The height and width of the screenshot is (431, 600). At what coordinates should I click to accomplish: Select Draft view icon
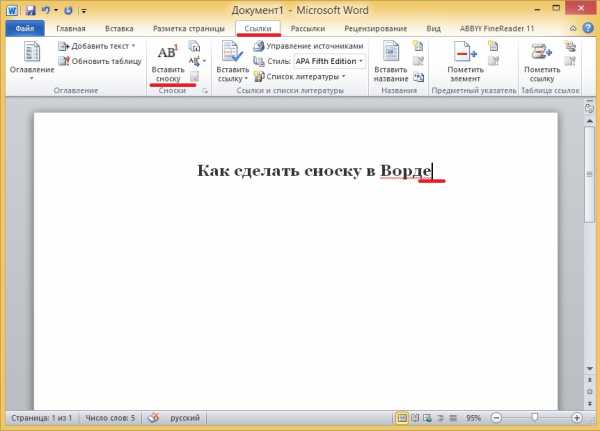point(453,418)
